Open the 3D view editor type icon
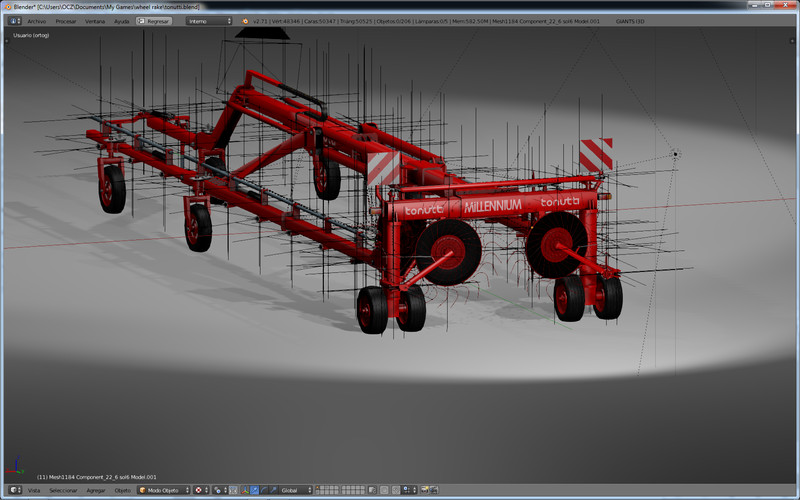This screenshot has width=800, height=500. [x=13, y=490]
